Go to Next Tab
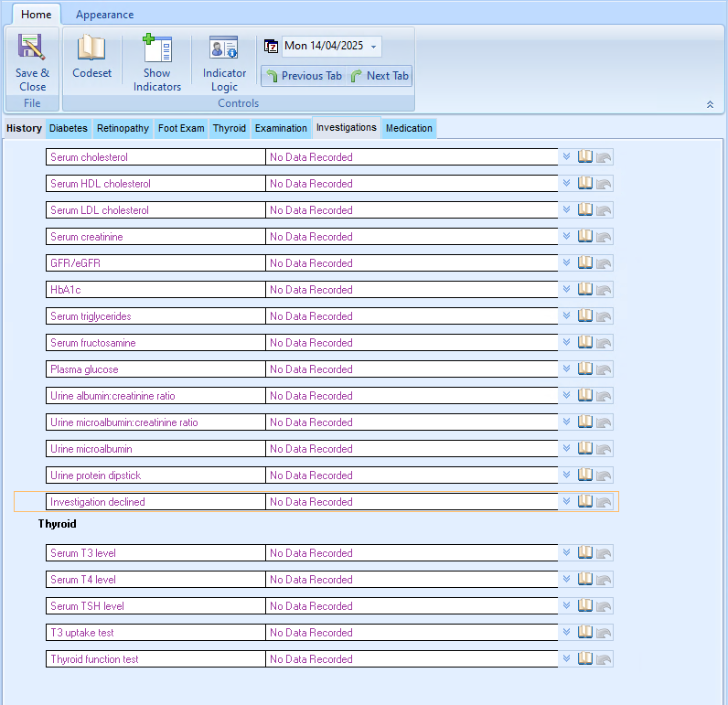The image size is (728, 705). point(380,76)
